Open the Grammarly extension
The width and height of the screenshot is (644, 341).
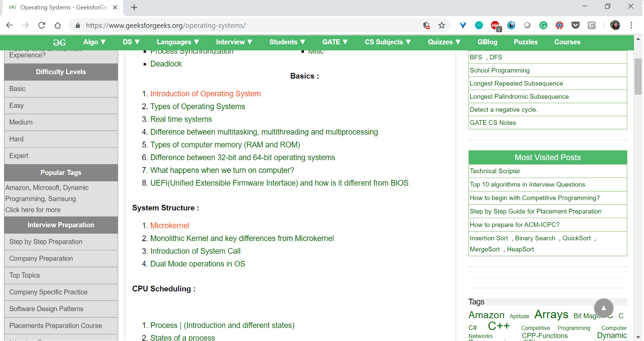click(x=543, y=25)
